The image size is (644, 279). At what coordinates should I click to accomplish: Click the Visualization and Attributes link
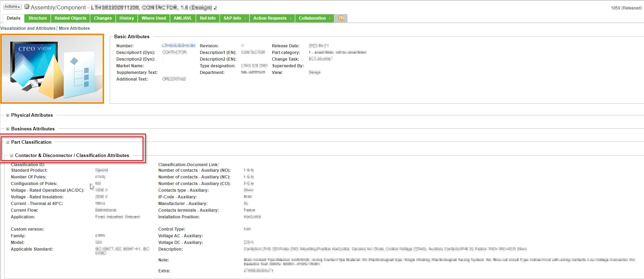(x=28, y=28)
